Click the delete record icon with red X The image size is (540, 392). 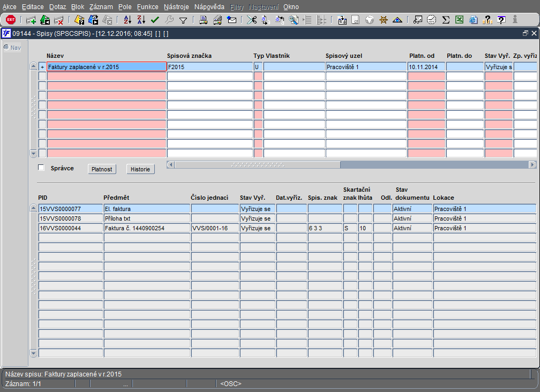(x=59, y=20)
